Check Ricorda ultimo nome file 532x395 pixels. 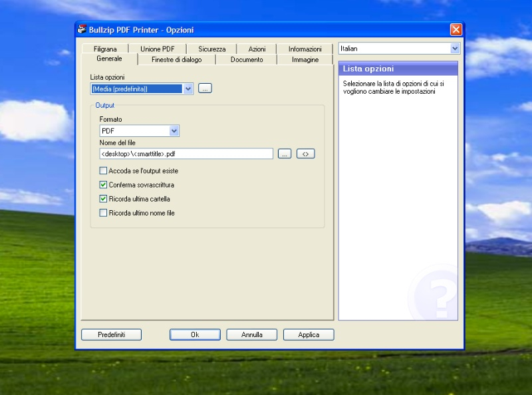103,213
